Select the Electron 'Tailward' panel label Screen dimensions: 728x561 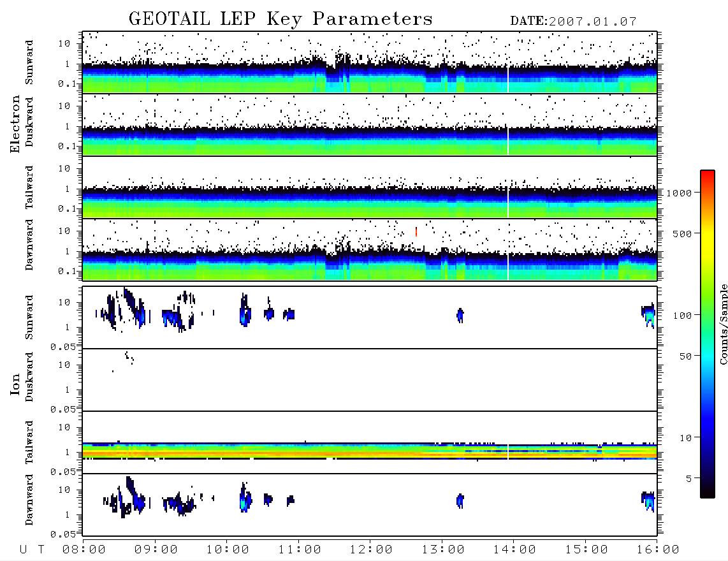pyautogui.click(x=29, y=187)
